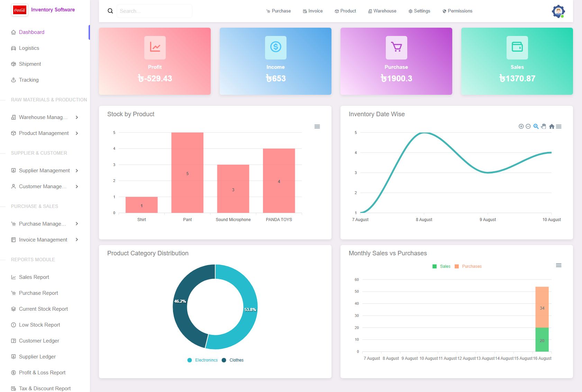The image size is (582, 392).
Task: Open the Purchase Report link
Action: pos(38,293)
